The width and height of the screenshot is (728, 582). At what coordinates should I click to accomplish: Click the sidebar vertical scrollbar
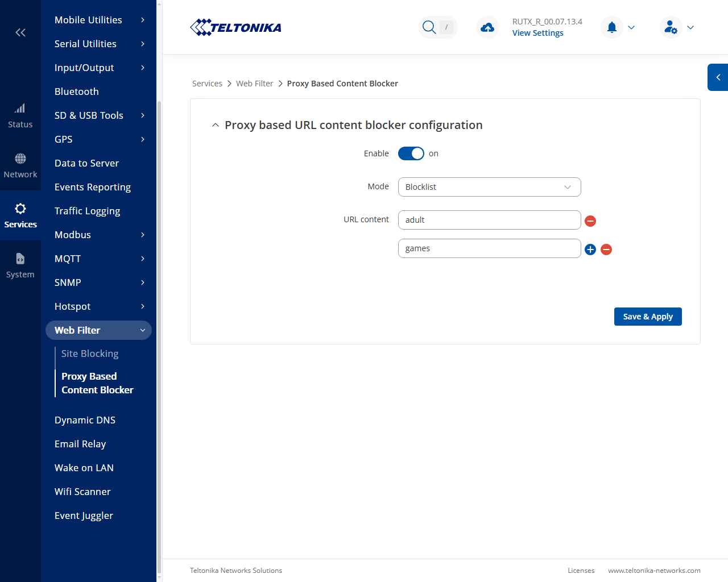tap(159, 338)
